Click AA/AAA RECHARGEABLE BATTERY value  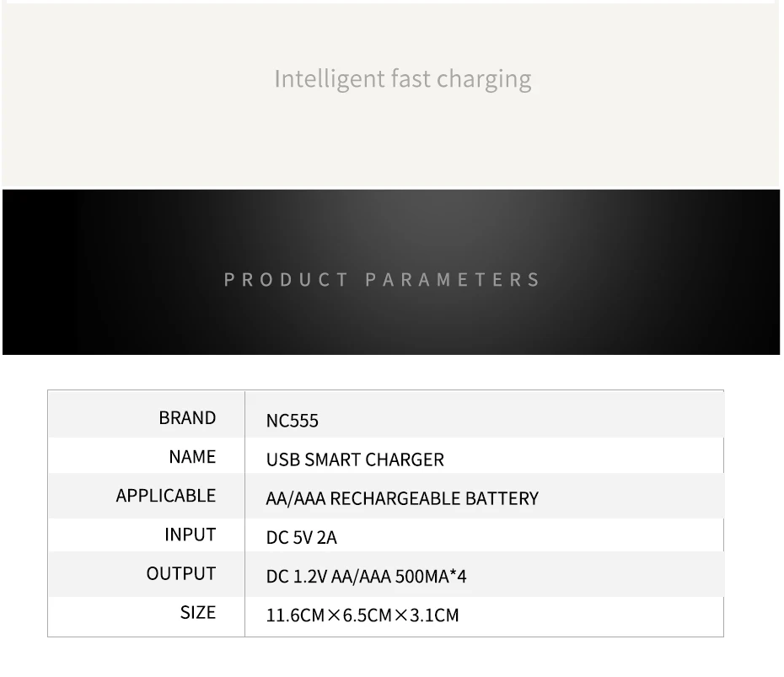[402, 498]
